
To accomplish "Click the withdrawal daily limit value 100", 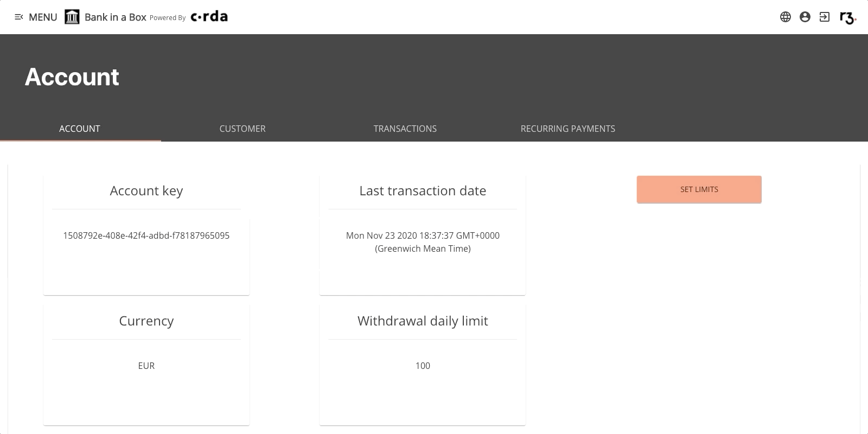I will [x=423, y=366].
